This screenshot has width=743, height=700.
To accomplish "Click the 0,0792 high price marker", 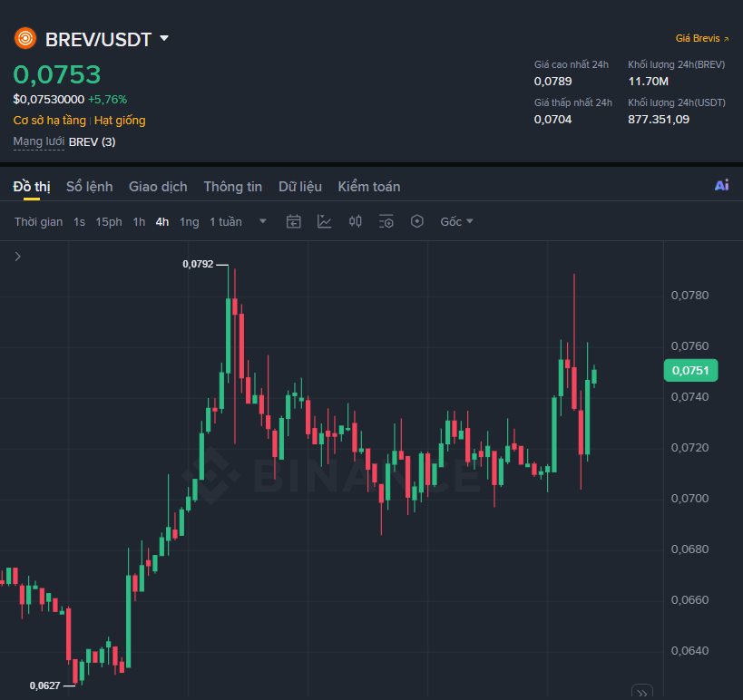I will [198, 264].
